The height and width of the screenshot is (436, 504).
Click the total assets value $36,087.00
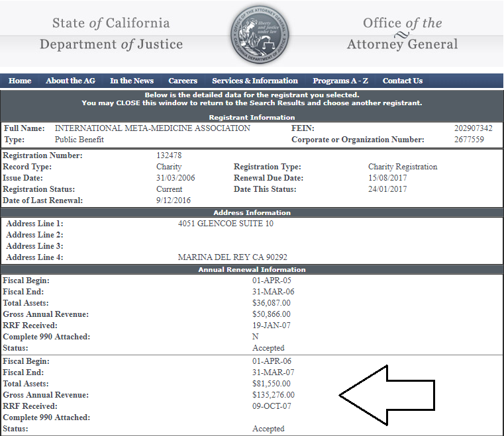[x=272, y=303]
